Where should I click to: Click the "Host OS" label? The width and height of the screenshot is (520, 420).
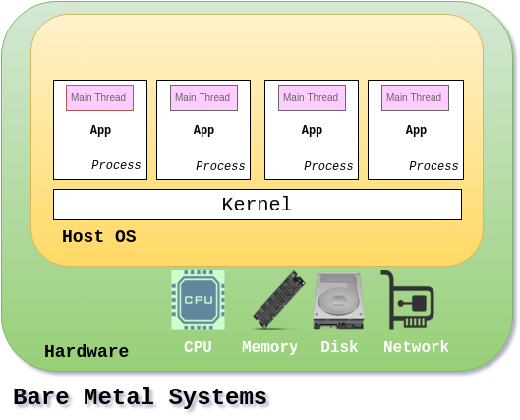[x=99, y=236]
